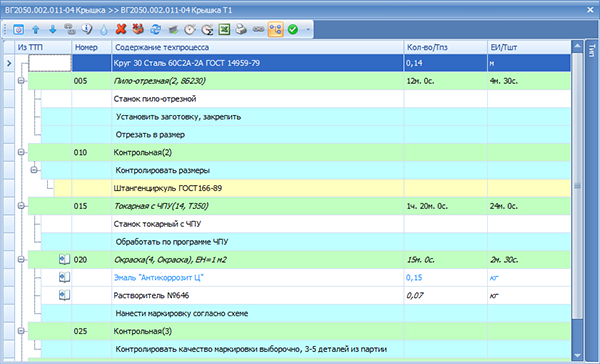This screenshot has height=364, width=600.
Task: Click the gray machine with checkmark icon
Action: click(x=173, y=29)
